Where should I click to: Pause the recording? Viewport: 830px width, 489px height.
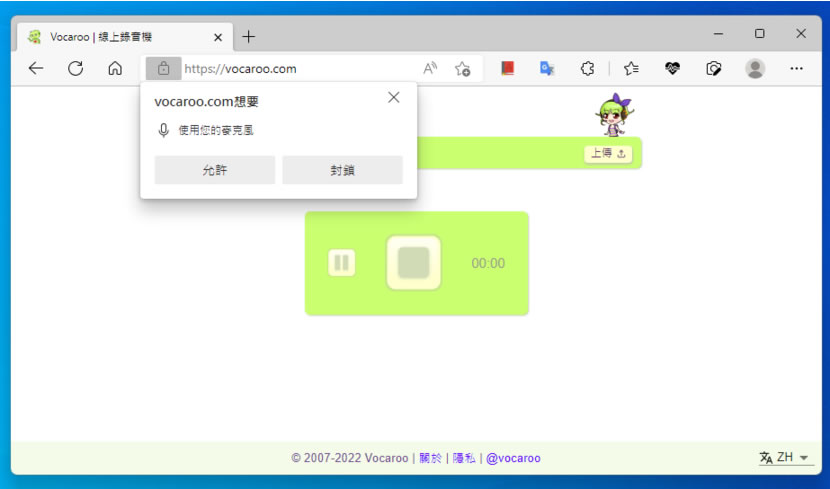coord(341,262)
